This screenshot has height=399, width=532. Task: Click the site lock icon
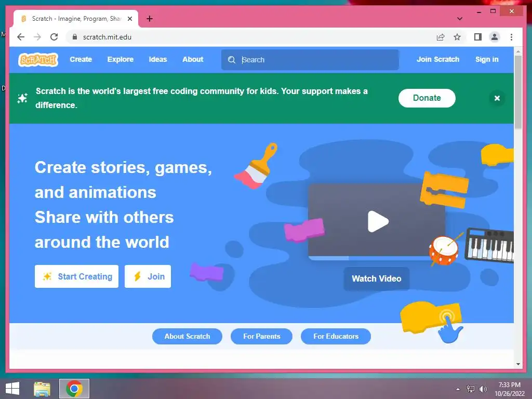click(x=75, y=37)
